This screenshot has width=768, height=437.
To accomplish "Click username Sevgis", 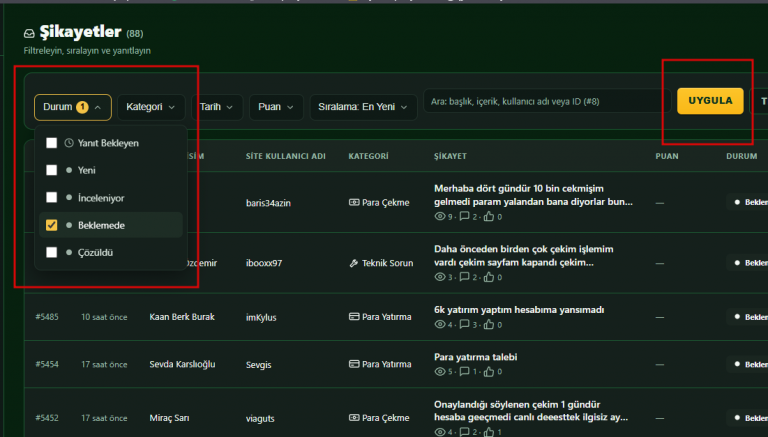I will (259, 365).
